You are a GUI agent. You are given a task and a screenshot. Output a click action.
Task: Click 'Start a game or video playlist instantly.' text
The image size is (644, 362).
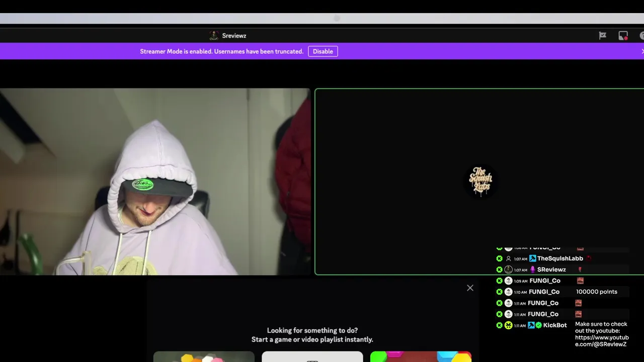[x=312, y=339]
